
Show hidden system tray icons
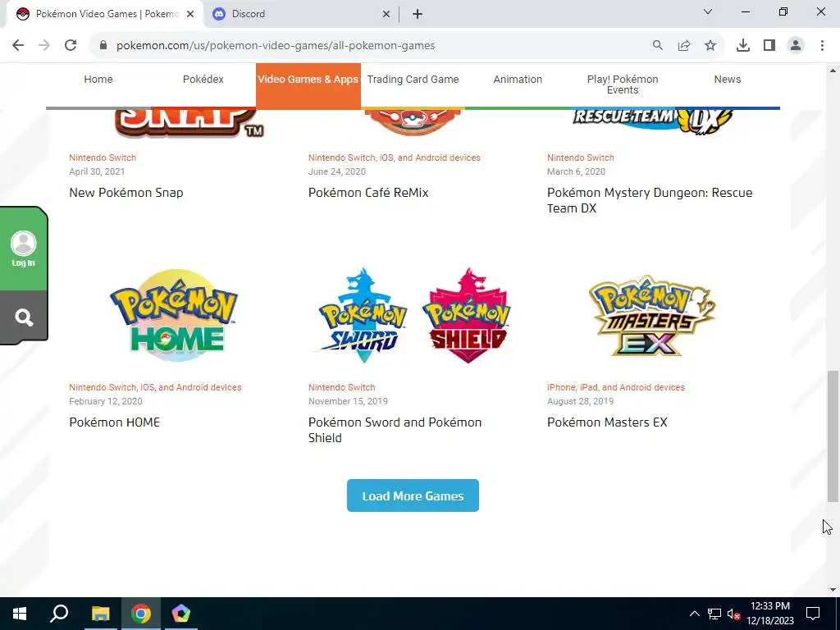(694, 614)
